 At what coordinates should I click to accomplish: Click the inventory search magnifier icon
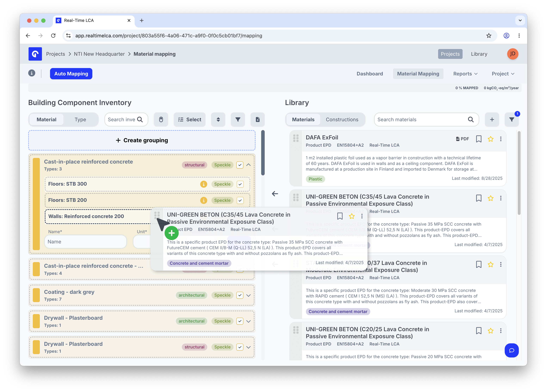click(x=140, y=119)
